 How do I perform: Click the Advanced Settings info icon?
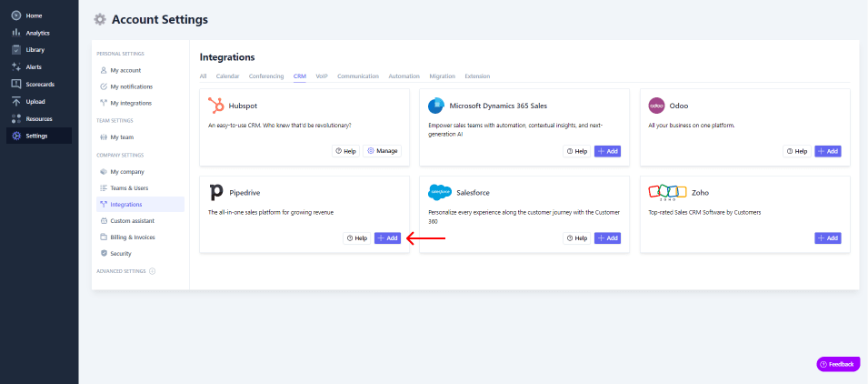point(152,271)
